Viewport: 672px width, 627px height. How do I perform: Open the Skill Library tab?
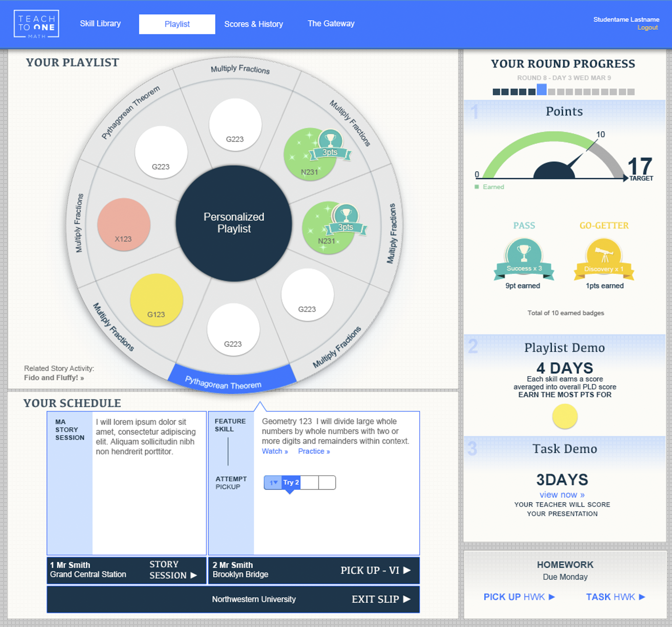click(x=100, y=24)
